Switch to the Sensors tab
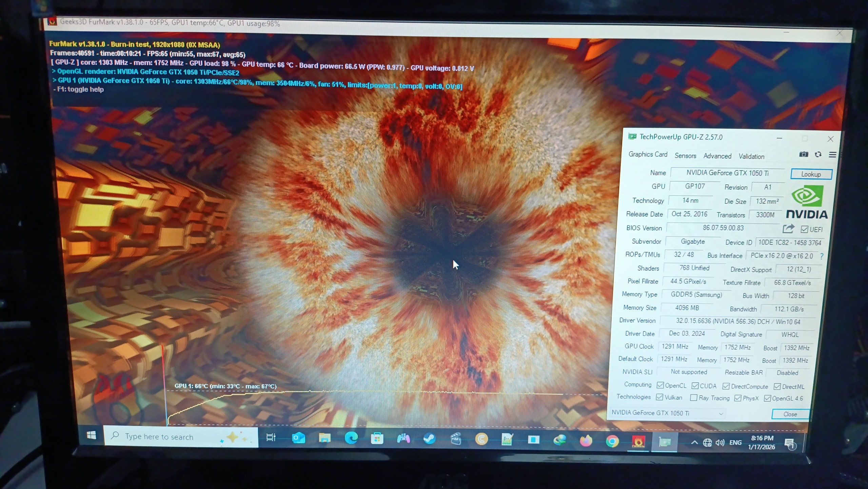Screen dimensions: 868x489 pyautogui.click(x=685, y=156)
